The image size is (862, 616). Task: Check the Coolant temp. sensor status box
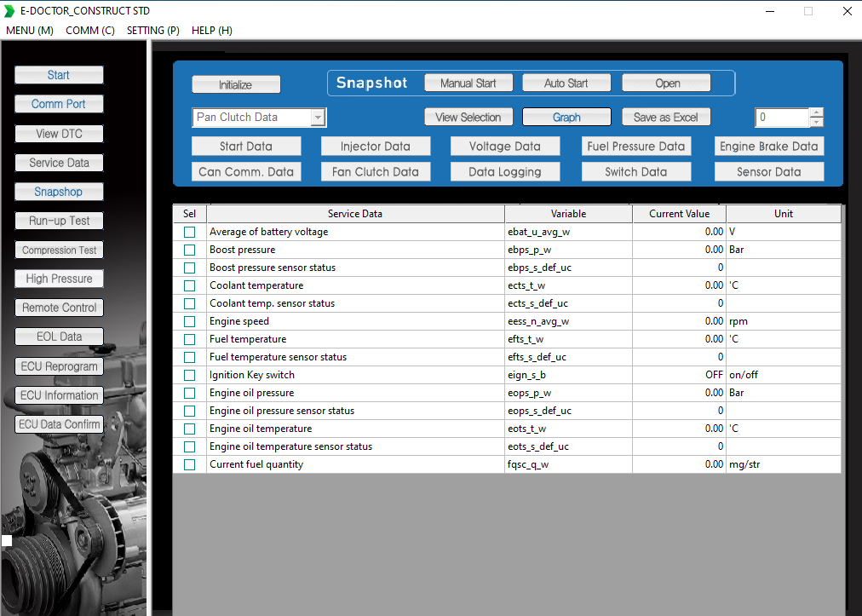(190, 303)
